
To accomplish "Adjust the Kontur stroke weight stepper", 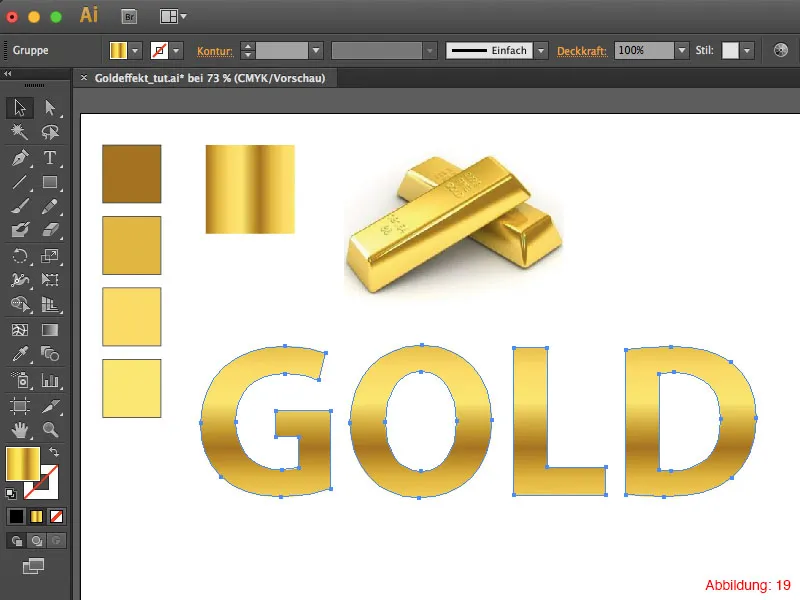I will tap(247, 51).
